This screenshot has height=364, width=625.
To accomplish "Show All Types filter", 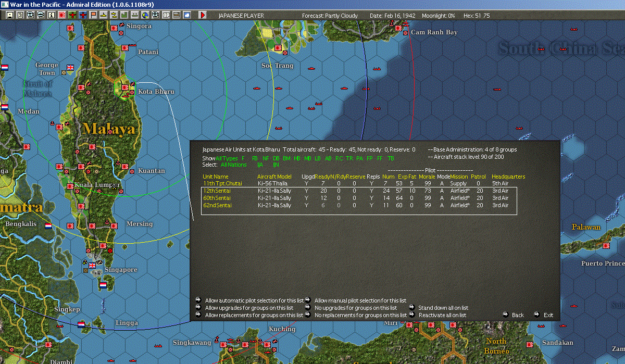I will pyautogui.click(x=227, y=158).
